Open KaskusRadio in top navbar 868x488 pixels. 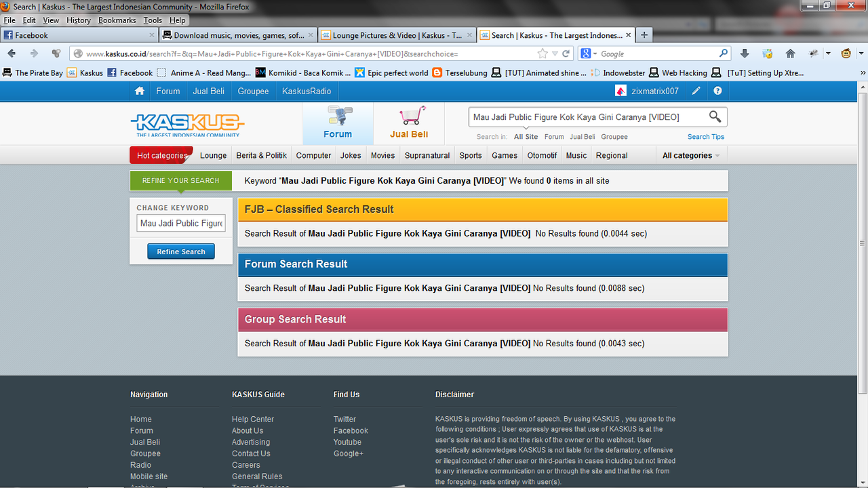click(307, 91)
